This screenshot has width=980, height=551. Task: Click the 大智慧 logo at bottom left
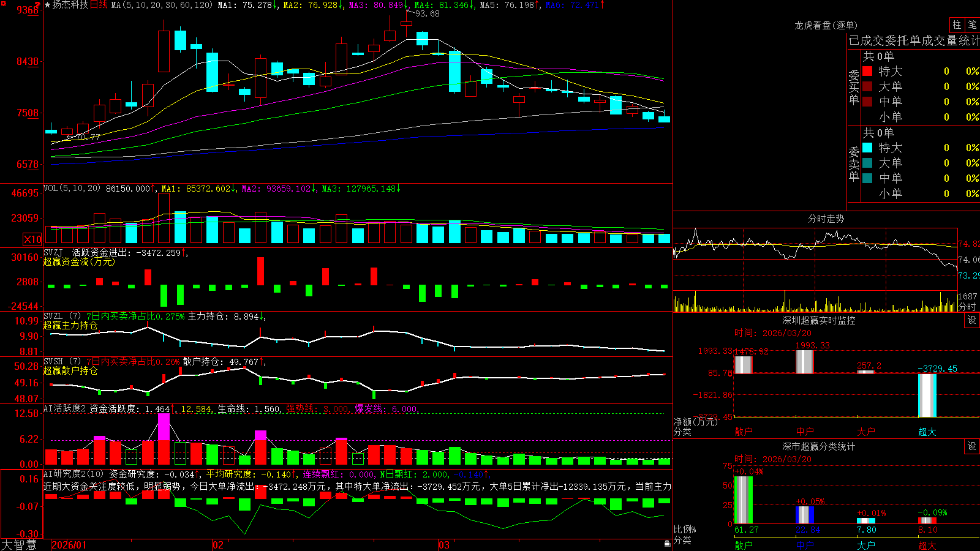tap(19, 544)
